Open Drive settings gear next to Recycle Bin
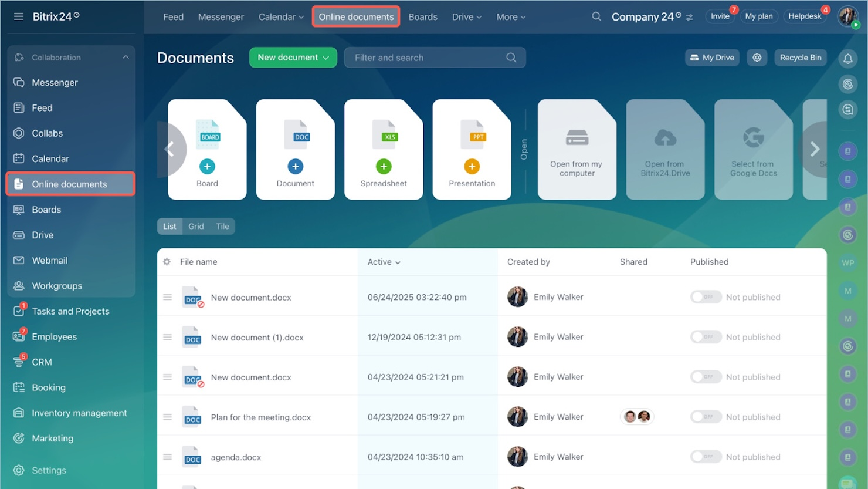 click(757, 58)
